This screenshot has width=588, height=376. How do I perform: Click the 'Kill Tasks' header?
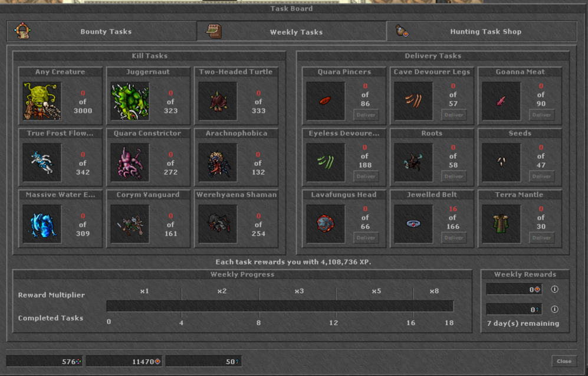[x=150, y=55]
